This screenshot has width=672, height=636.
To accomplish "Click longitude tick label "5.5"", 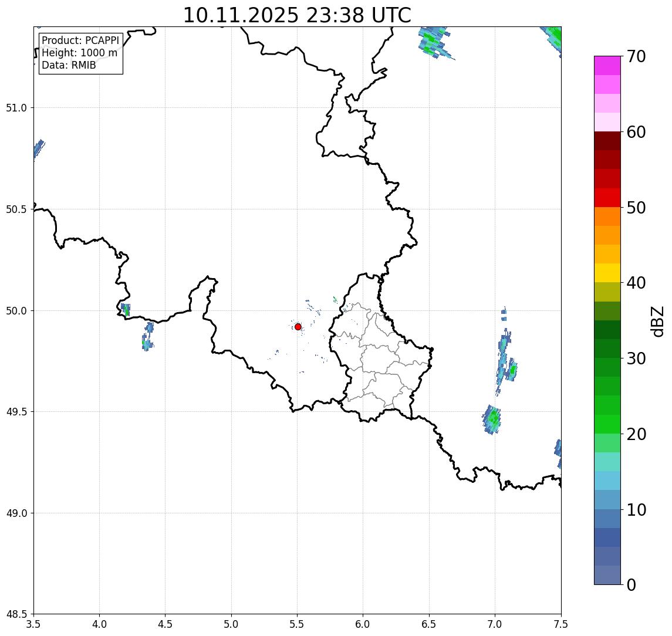I will pyautogui.click(x=298, y=624).
